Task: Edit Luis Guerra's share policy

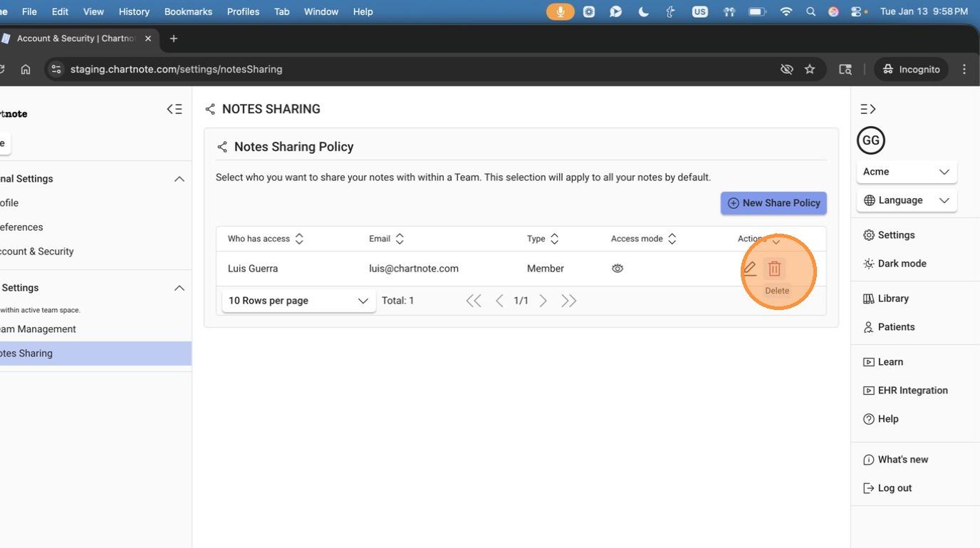Action: coord(749,269)
